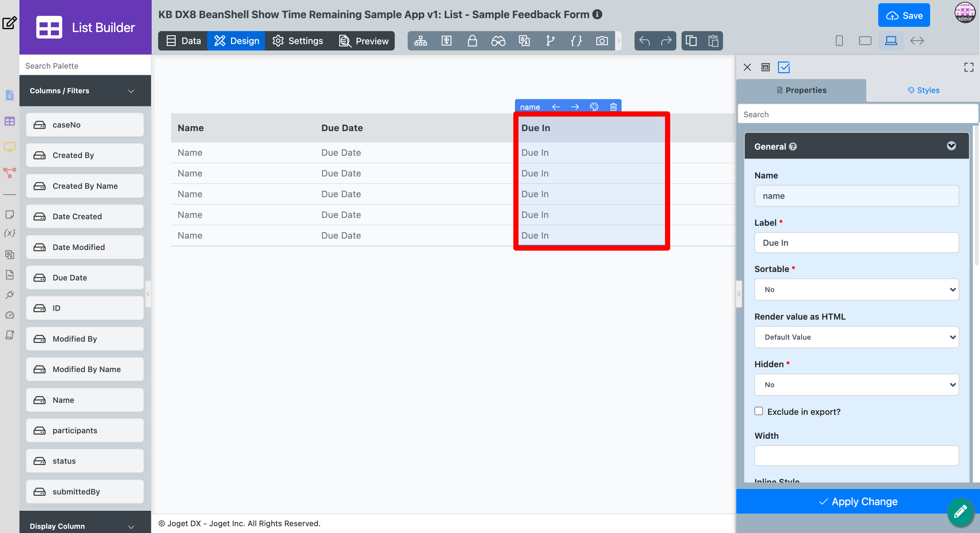
Task: Click the panel window mode icon
Action: point(765,68)
